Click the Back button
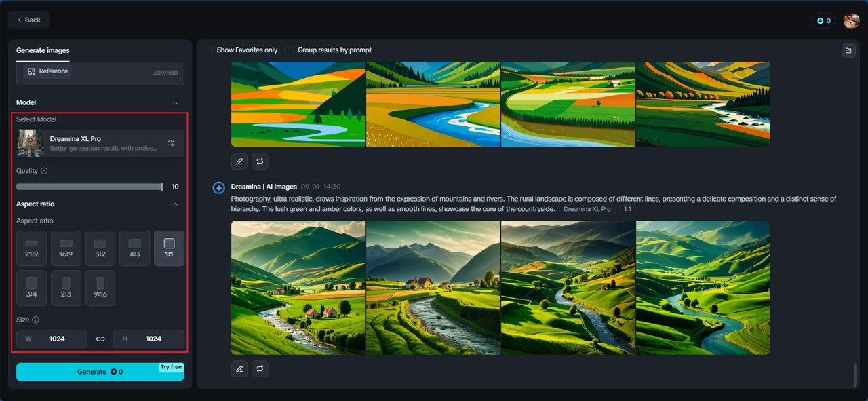This screenshot has height=401, width=868. 28,20
